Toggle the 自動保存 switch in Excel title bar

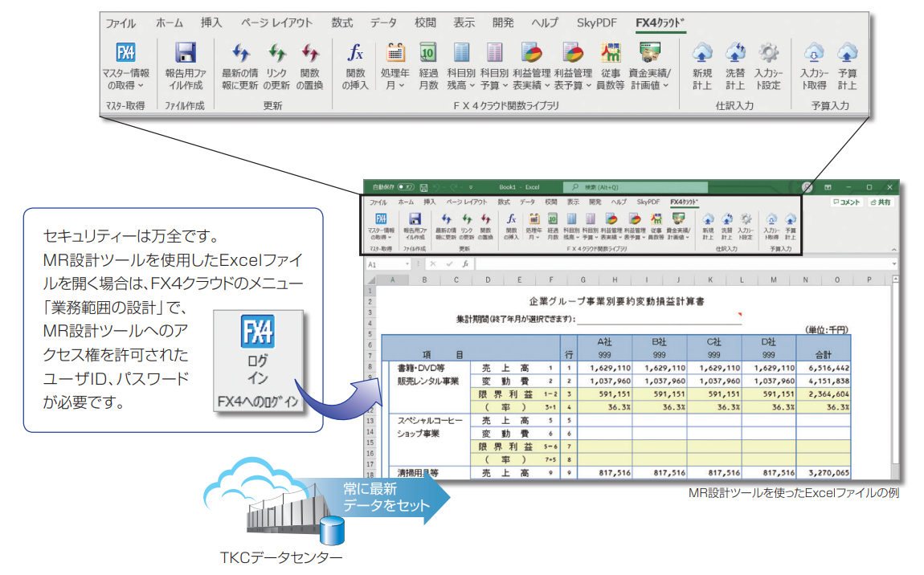tap(405, 186)
